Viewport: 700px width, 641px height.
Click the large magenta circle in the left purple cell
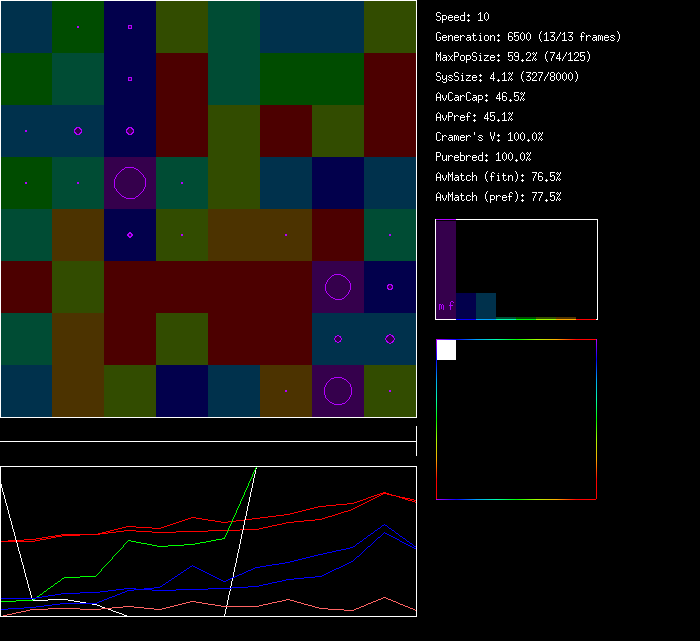tap(130, 183)
